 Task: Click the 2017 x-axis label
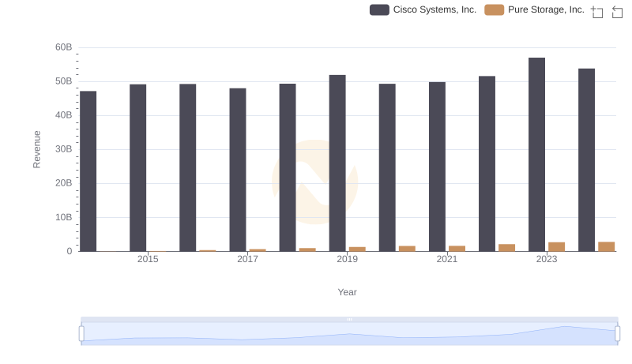tap(247, 259)
